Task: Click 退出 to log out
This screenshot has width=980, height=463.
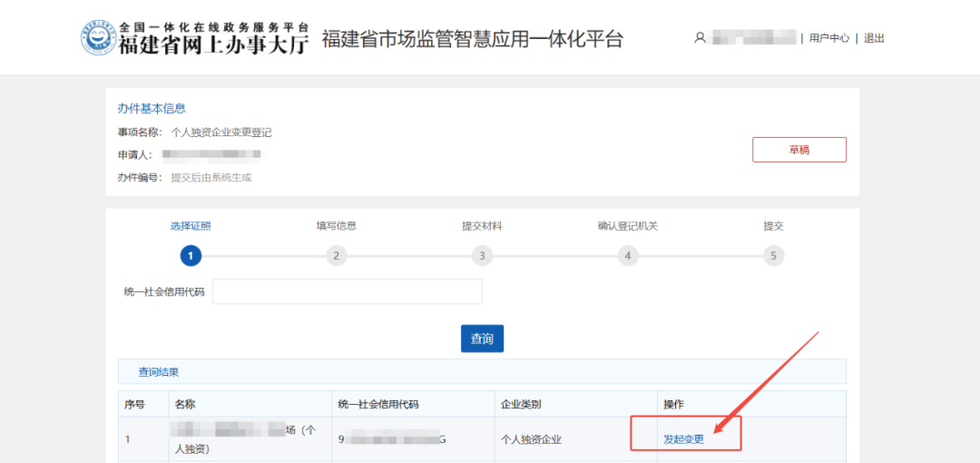Action: click(874, 38)
